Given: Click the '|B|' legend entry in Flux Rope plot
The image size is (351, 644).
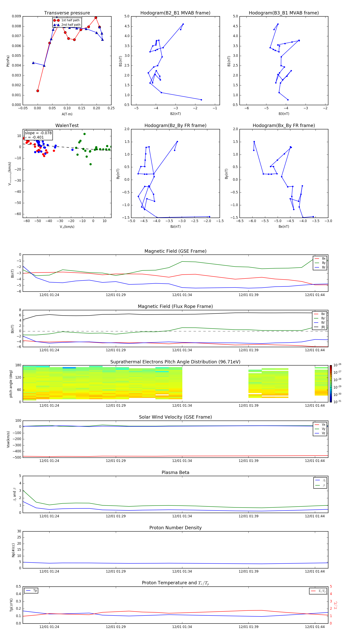Looking at the screenshot, I should pos(320,327).
